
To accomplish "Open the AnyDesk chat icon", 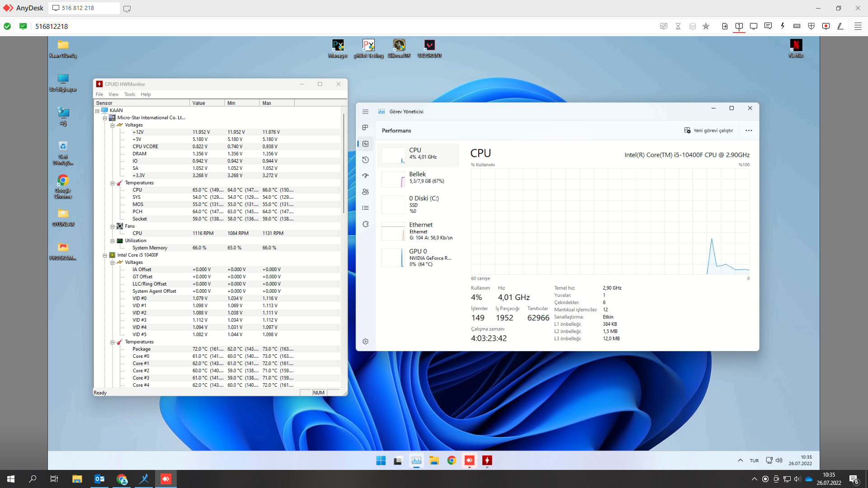I will point(768,26).
